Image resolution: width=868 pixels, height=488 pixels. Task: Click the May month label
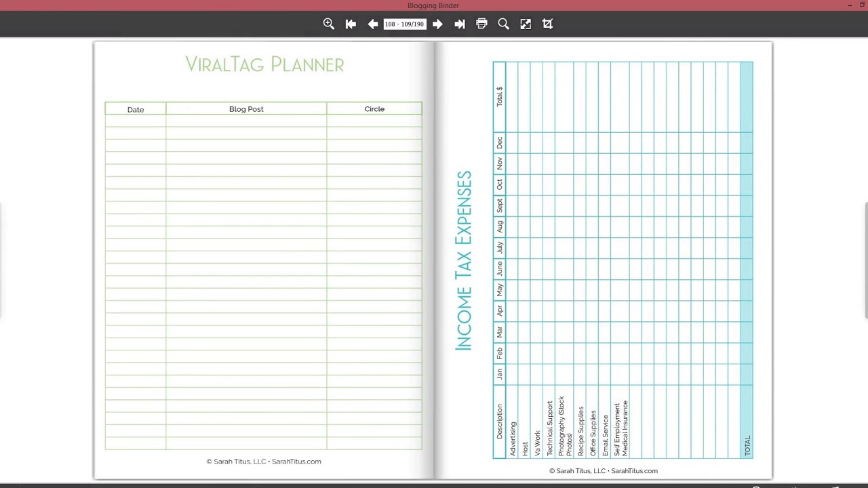(x=499, y=289)
